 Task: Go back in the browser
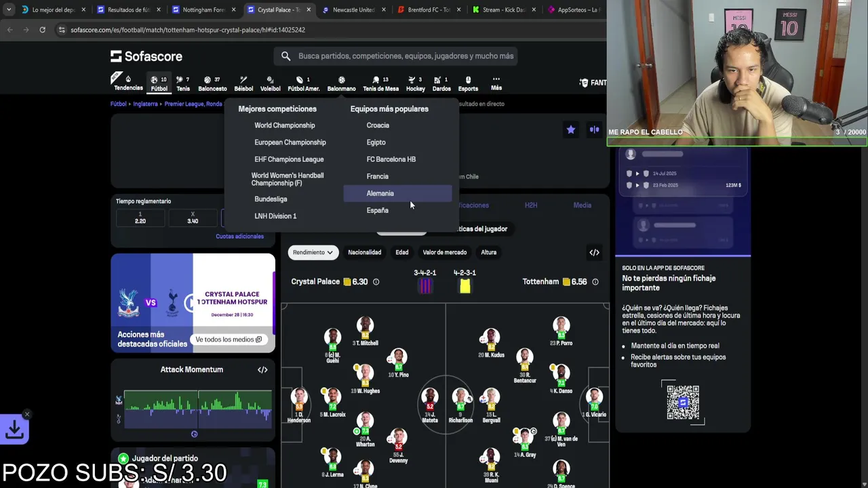click(10, 30)
